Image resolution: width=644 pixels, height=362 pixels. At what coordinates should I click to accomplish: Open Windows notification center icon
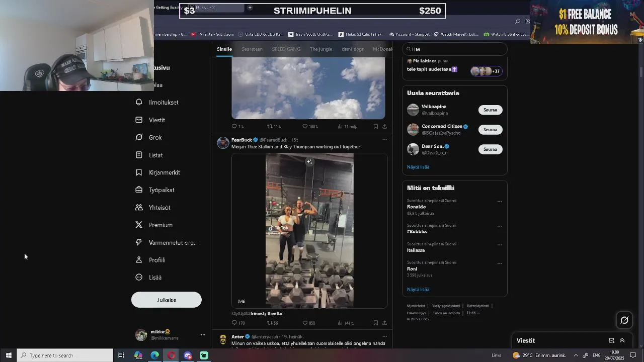point(633,355)
